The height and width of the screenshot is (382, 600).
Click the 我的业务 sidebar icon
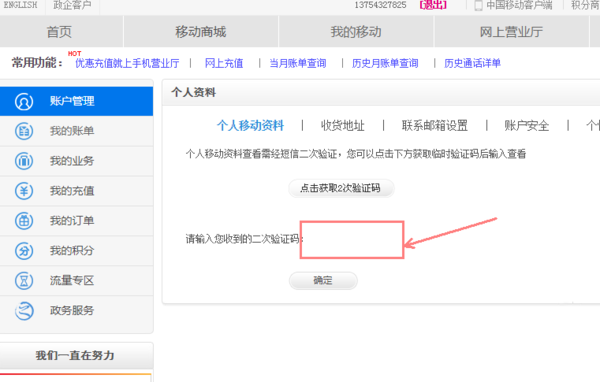tap(24, 161)
